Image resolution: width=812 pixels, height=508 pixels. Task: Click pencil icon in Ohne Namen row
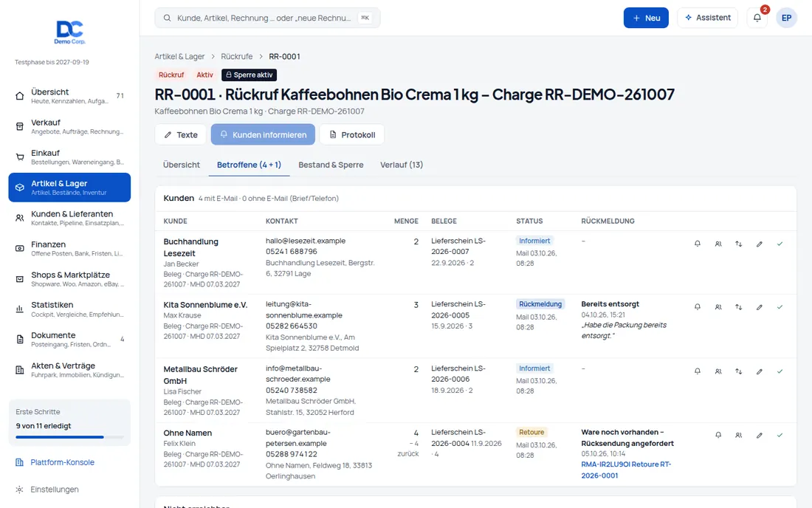pyautogui.click(x=759, y=435)
